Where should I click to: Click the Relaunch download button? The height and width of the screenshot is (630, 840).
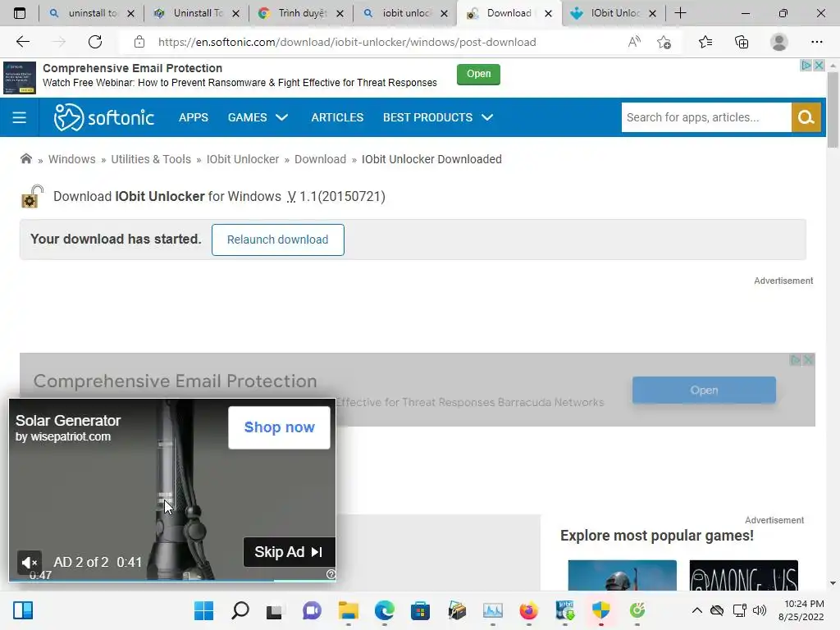point(277,240)
